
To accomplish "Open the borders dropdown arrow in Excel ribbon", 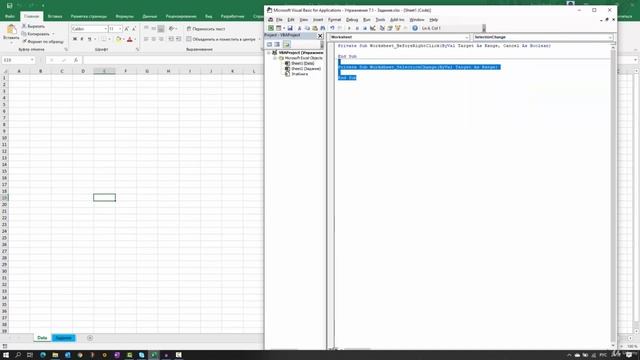I will click(109, 39).
